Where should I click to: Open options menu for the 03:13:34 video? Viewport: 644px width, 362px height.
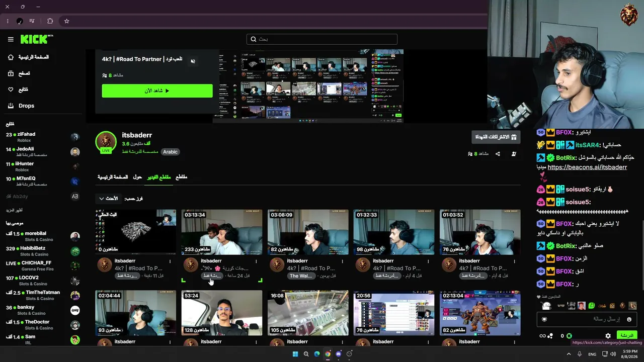point(256,261)
